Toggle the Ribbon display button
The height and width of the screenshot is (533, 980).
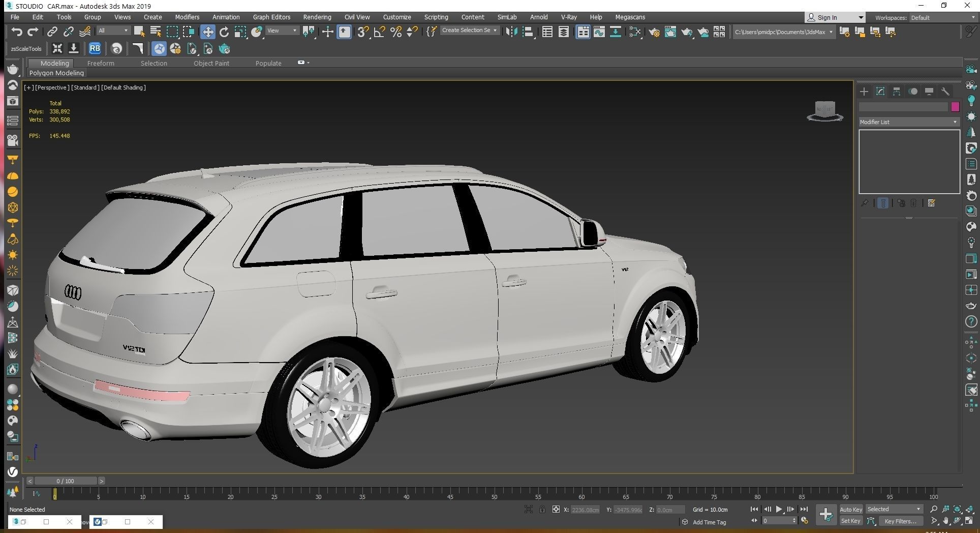(583, 32)
